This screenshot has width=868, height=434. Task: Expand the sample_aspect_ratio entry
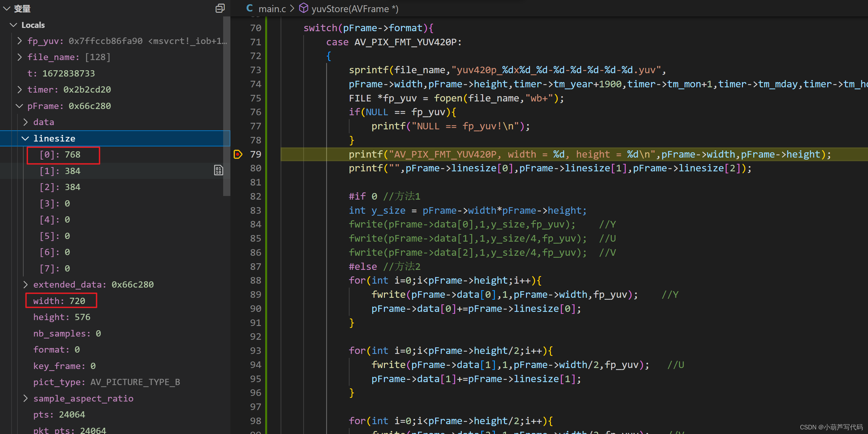tap(25, 398)
